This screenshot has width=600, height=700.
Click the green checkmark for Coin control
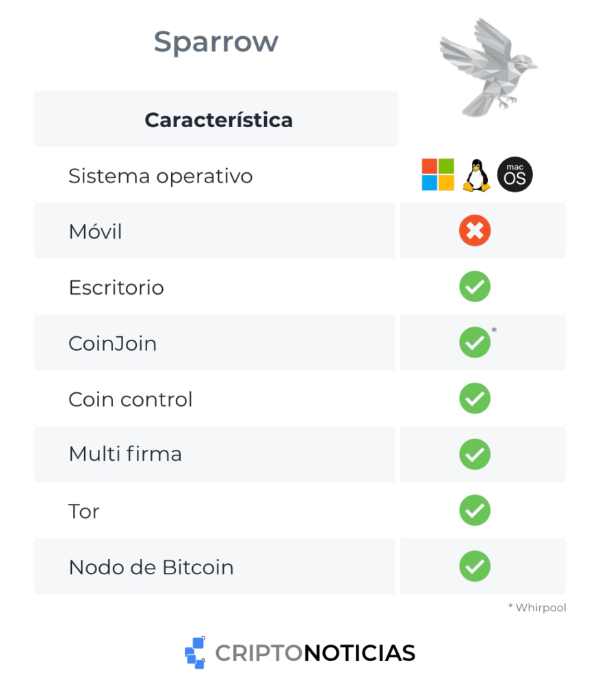pos(475,399)
